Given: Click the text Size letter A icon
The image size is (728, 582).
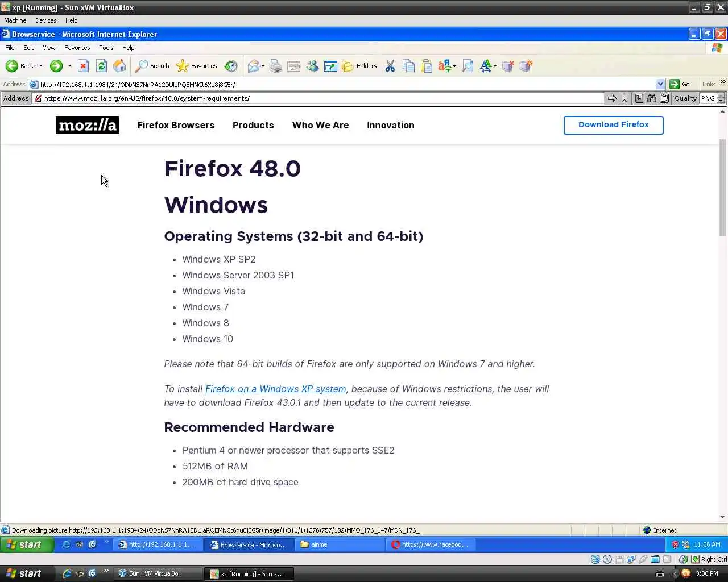Looking at the screenshot, I should click(x=486, y=66).
